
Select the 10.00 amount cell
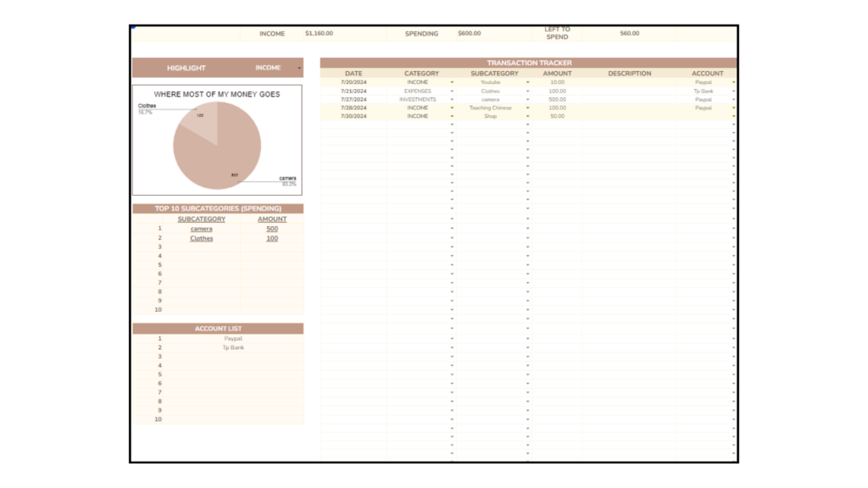tap(557, 82)
